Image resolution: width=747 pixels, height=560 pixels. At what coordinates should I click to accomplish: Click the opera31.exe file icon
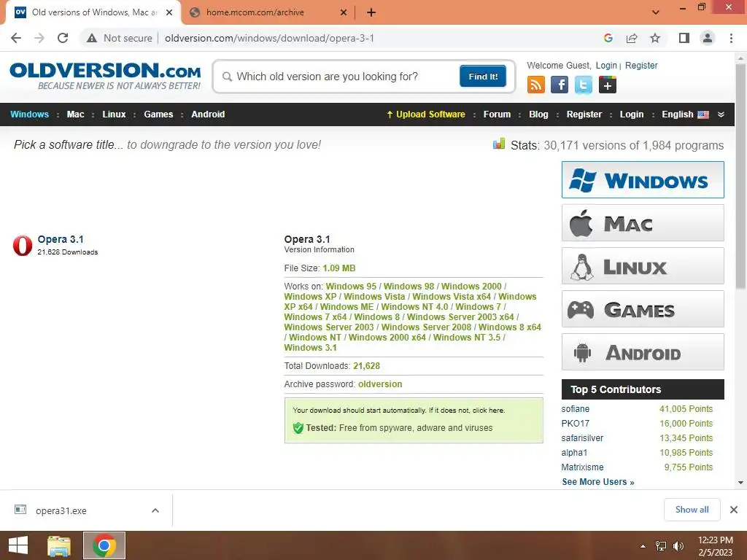click(20, 510)
